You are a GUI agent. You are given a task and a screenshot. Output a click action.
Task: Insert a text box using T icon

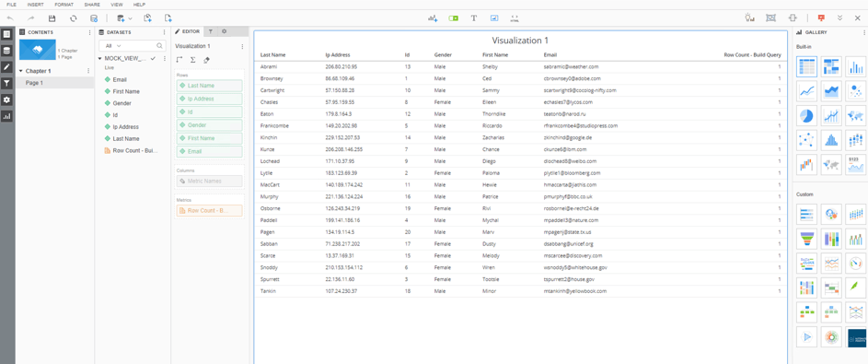474,18
